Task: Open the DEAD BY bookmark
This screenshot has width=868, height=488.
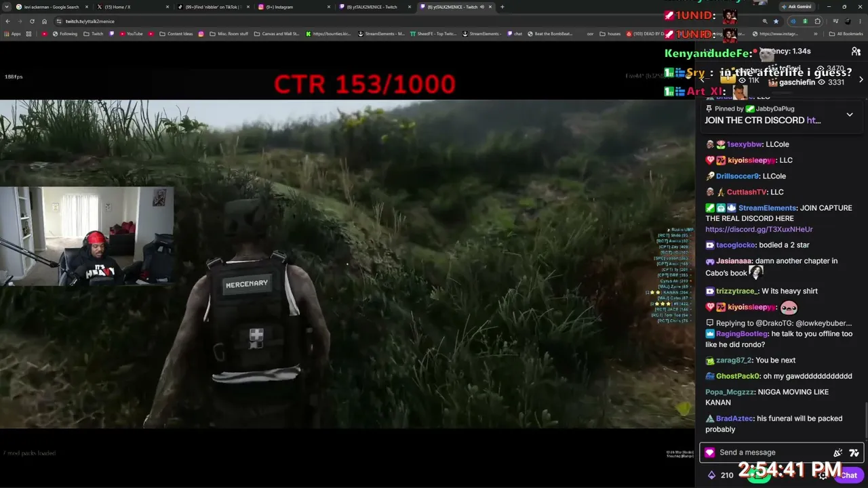Action: pyautogui.click(x=644, y=34)
